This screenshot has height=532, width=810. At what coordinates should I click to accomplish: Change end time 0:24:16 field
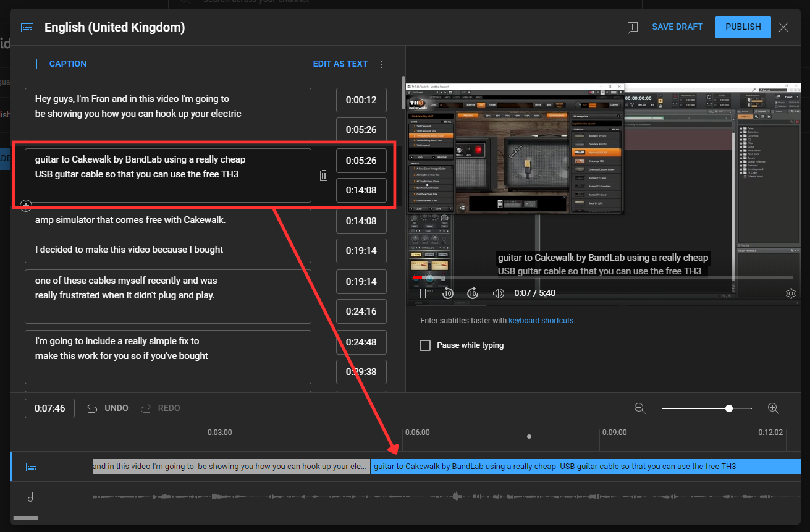(x=361, y=311)
